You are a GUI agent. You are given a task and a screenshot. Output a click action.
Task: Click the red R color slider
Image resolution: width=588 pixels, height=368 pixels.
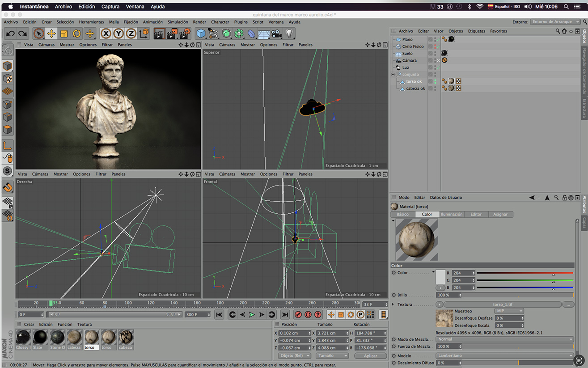524,273
